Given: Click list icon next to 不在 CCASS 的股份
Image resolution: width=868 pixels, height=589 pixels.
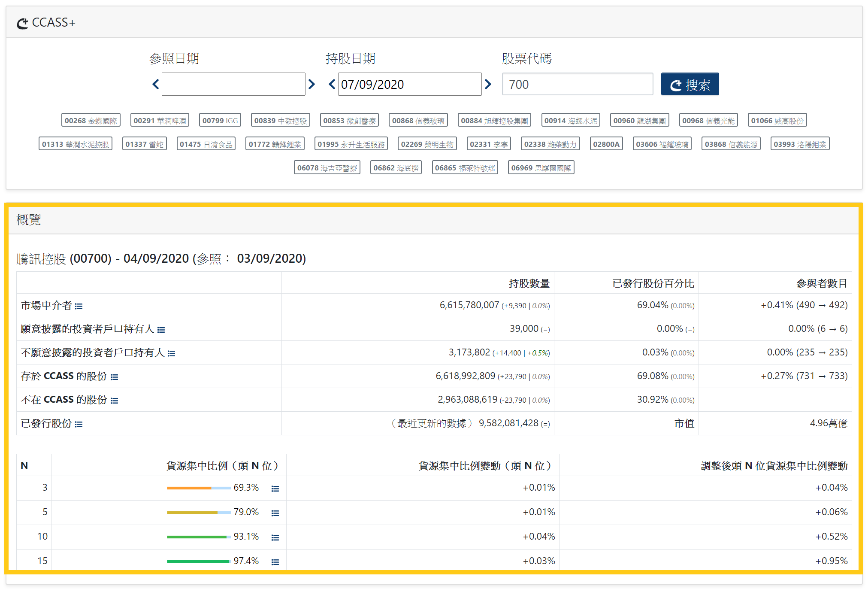Looking at the screenshot, I should [114, 401].
